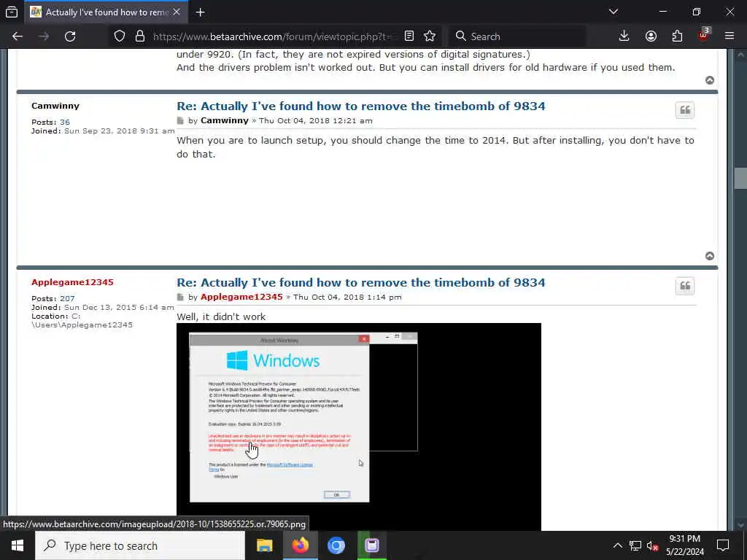The width and height of the screenshot is (747, 560).
Task: Open Camwinny author link in post byline
Action: tap(225, 120)
